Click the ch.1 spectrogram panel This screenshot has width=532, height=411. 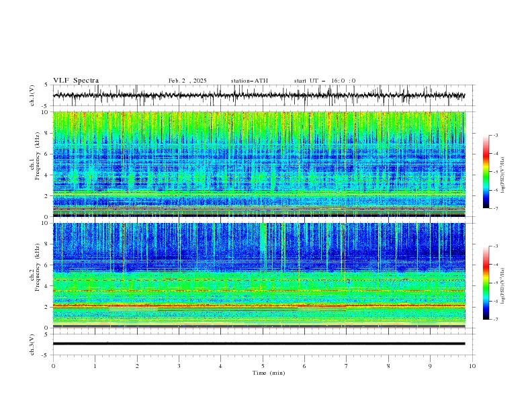click(259, 164)
